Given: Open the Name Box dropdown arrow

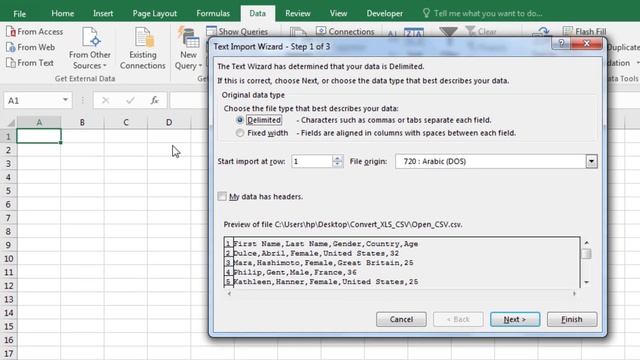Looking at the screenshot, I should point(65,100).
